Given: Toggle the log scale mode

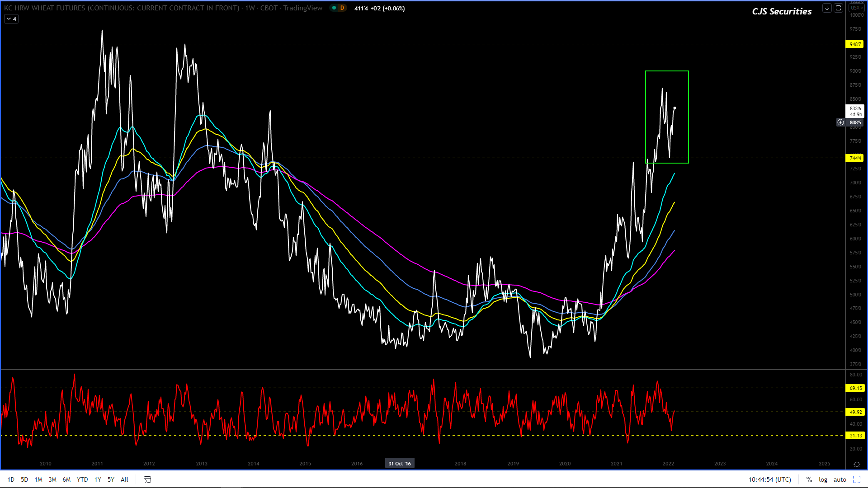Looking at the screenshot, I should (x=823, y=479).
